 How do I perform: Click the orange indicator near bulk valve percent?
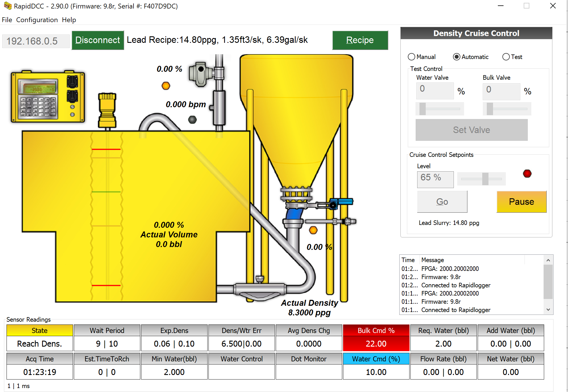pyautogui.click(x=313, y=230)
